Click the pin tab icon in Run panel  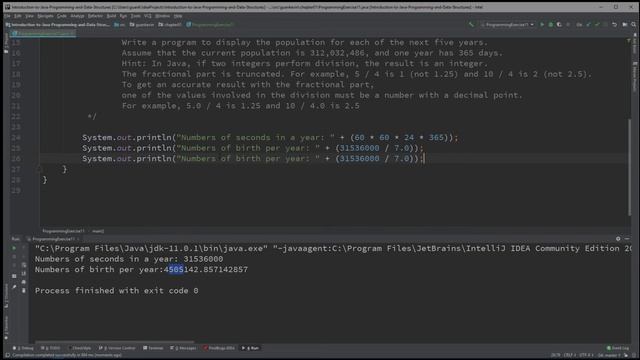pos(14,287)
